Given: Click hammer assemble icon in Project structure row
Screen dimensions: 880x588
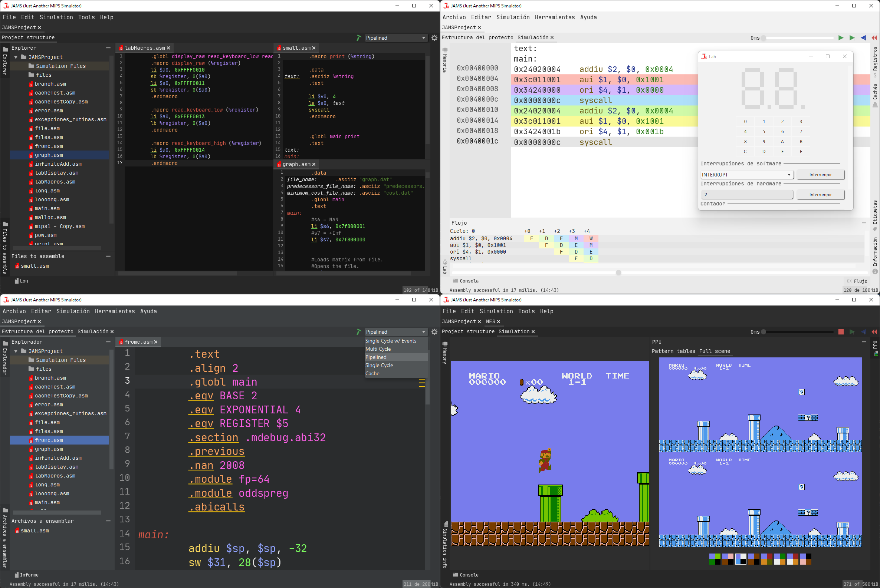Looking at the screenshot, I should pos(359,38).
